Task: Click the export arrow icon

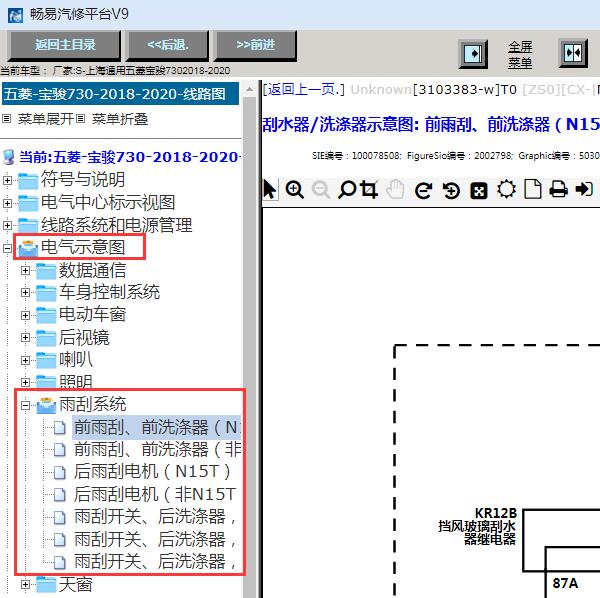Action: 584,189
